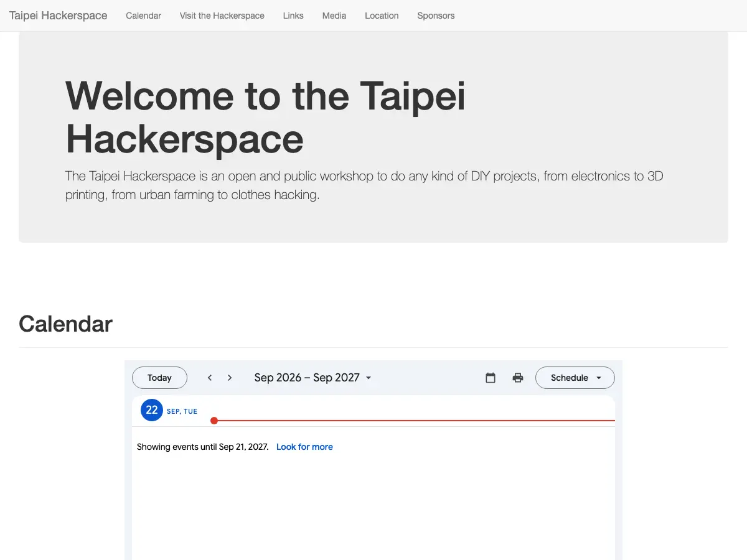This screenshot has width=747, height=560.
Task: Open the Sponsors nav item
Action: [436, 16]
